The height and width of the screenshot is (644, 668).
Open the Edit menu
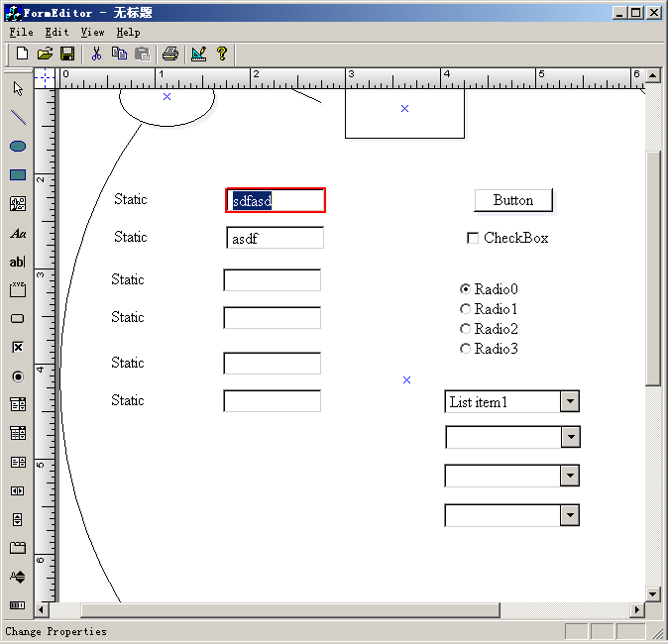point(56,33)
